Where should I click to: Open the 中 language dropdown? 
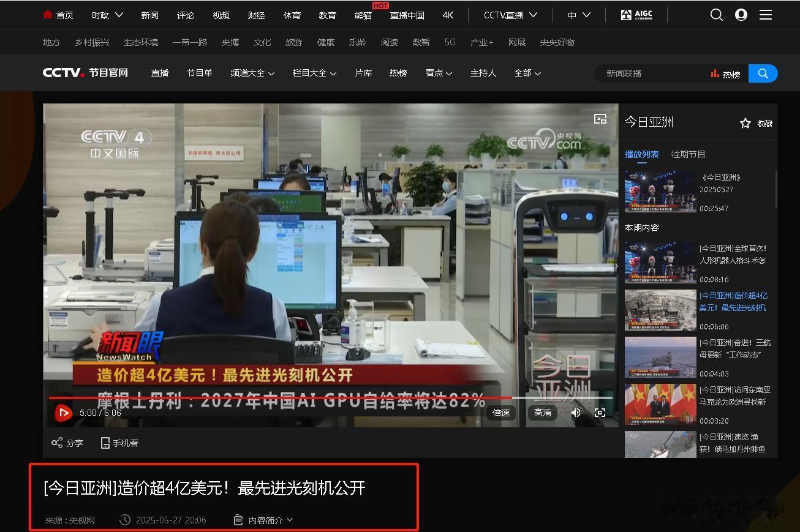(x=579, y=15)
